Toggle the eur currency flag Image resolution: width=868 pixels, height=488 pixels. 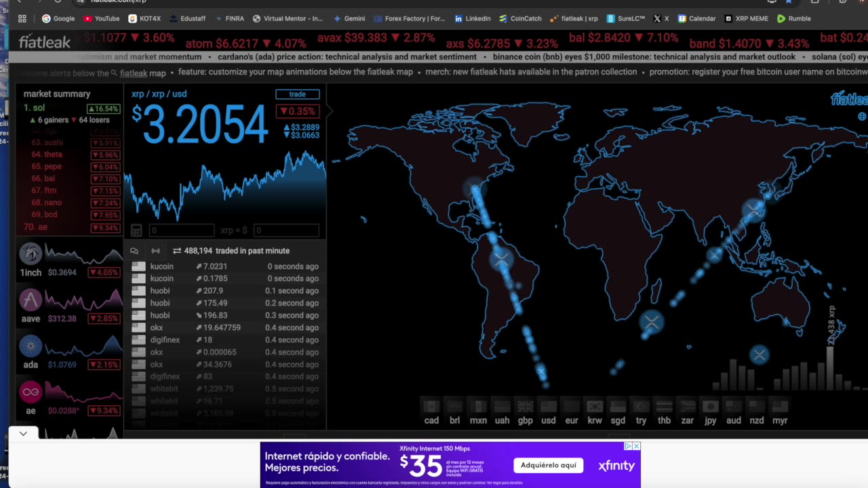pyautogui.click(x=572, y=407)
